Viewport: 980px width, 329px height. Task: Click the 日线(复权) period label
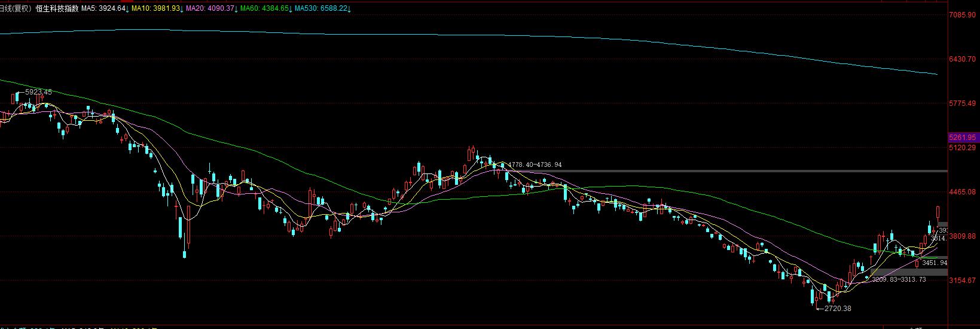pos(16,8)
